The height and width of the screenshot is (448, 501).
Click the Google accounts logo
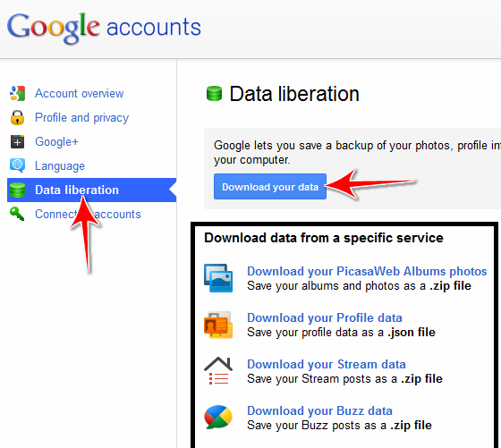pyautogui.click(x=104, y=28)
